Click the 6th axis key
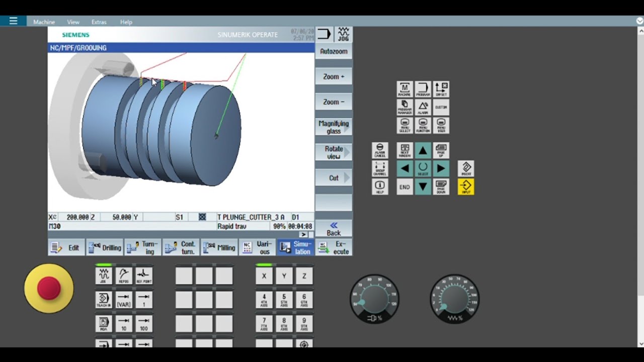This screenshot has height=362, width=644. 304,300
